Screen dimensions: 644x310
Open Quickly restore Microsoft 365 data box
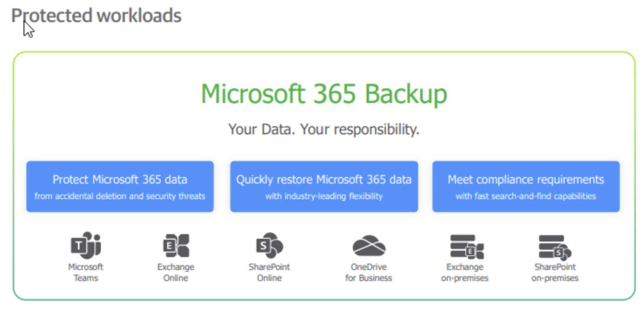click(324, 186)
